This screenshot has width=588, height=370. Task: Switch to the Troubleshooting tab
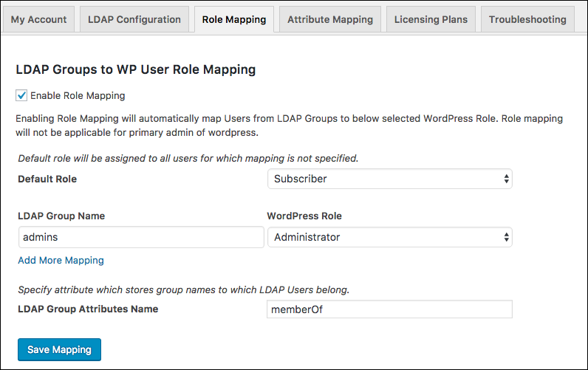click(527, 19)
